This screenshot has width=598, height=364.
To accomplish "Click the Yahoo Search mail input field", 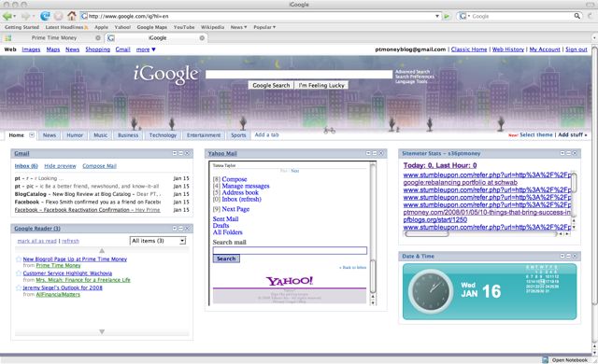I will 290,250.
